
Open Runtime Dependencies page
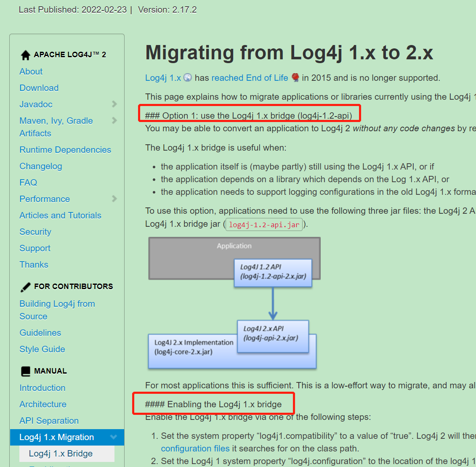(65, 150)
